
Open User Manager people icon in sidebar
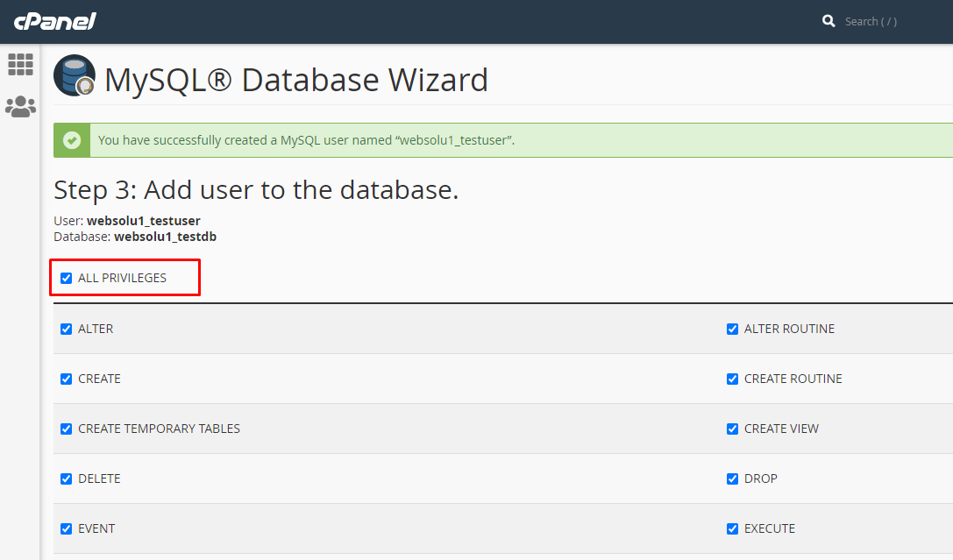(20, 106)
